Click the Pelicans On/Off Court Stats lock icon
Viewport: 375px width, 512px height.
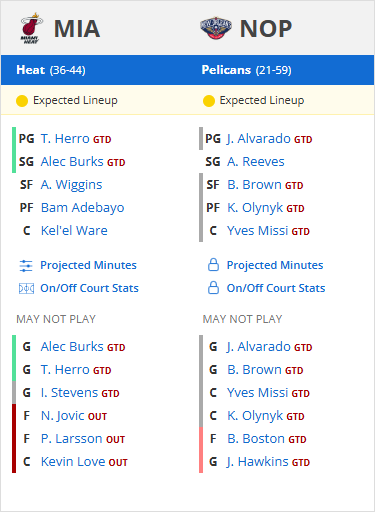click(x=213, y=288)
